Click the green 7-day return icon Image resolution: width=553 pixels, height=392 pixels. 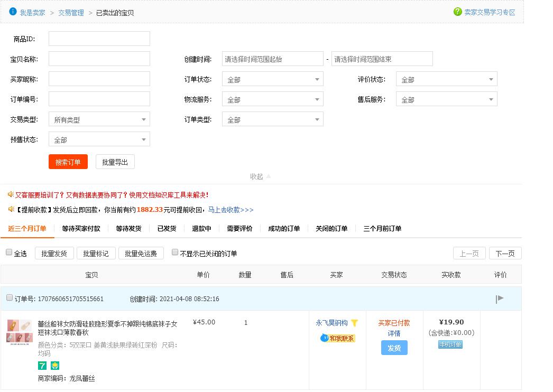click(x=42, y=366)
